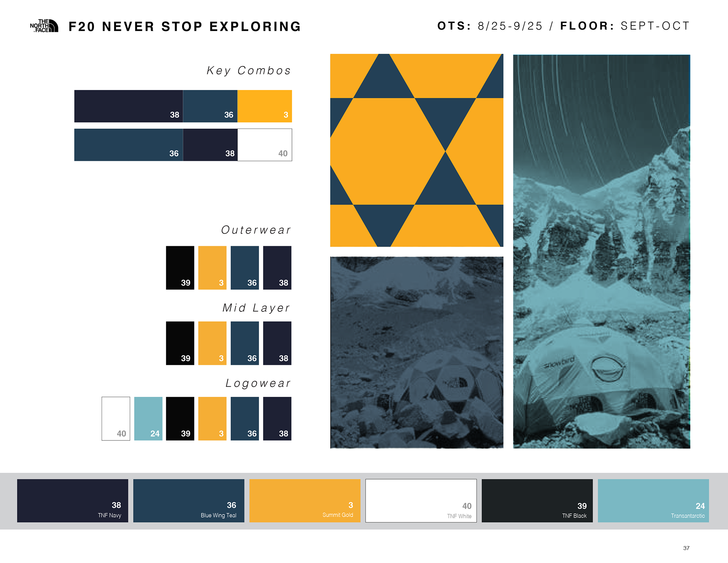Pick the white 40 swatch under Logowear
728x563 pixels.
coord(116,419)
